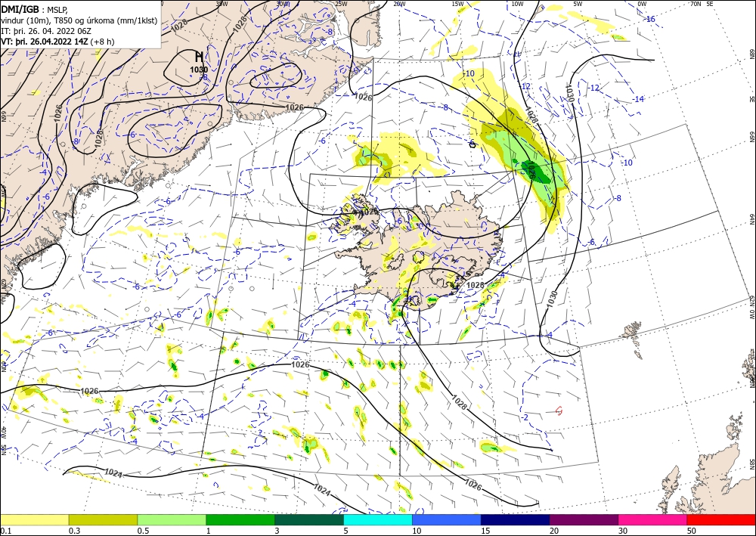
Task: Click the '70N' latitude label at top
Action: 696,4
